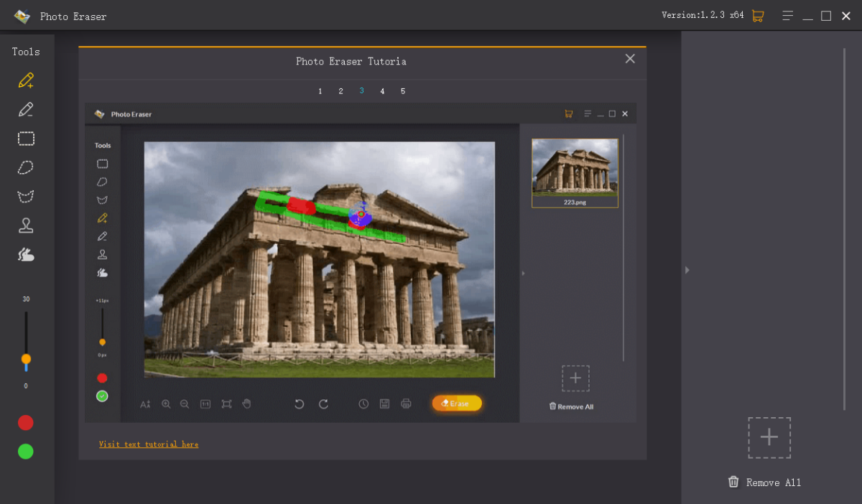Select the lasso selection tool
Image resolution: width=862 pixels, height=504 pixels.
(26, 168)
